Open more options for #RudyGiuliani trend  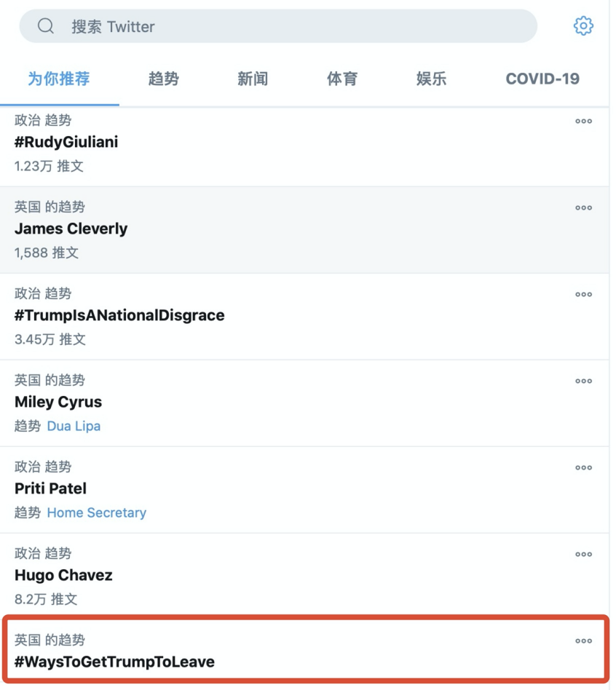pyautogui.click(x=583, y=122)
